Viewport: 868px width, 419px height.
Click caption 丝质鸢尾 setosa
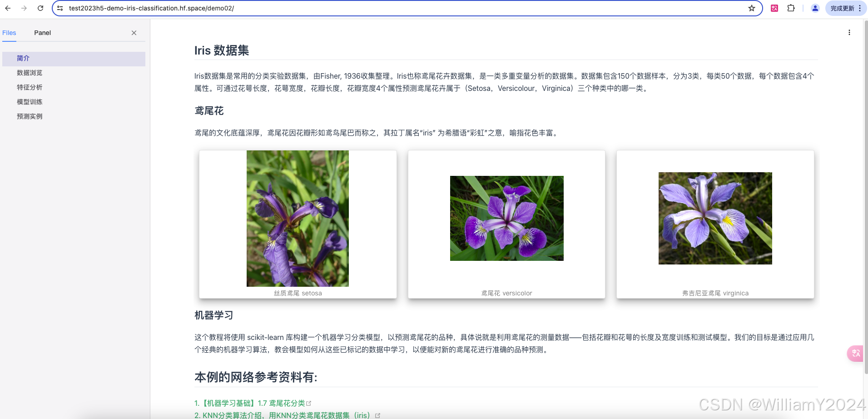tap(298, 294)
